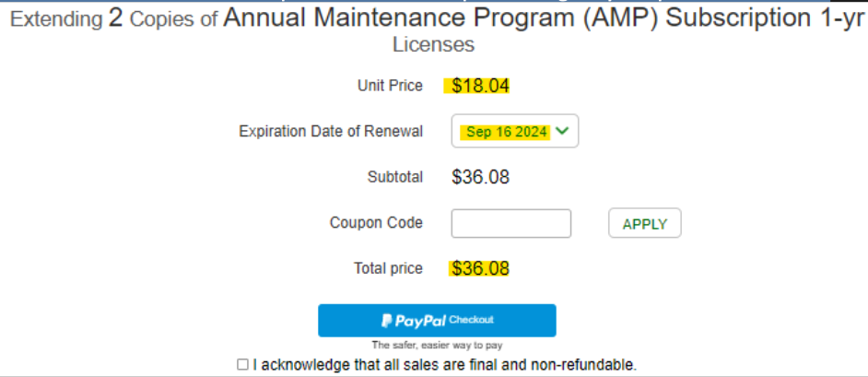Click the highlighted Total price amount
The width and height of the screenshot is (868, 377).
tap(479, 268)
